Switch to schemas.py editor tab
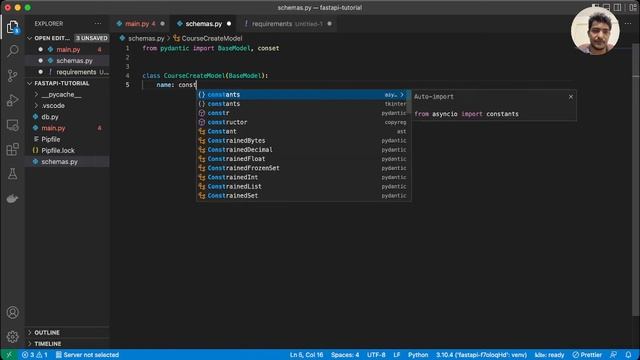The height and width of the screenshot is (360, 640). click(204, 24)
